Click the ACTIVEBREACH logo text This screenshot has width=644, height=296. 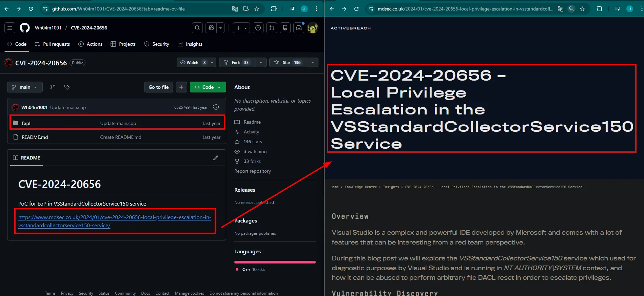click(351, 28)
